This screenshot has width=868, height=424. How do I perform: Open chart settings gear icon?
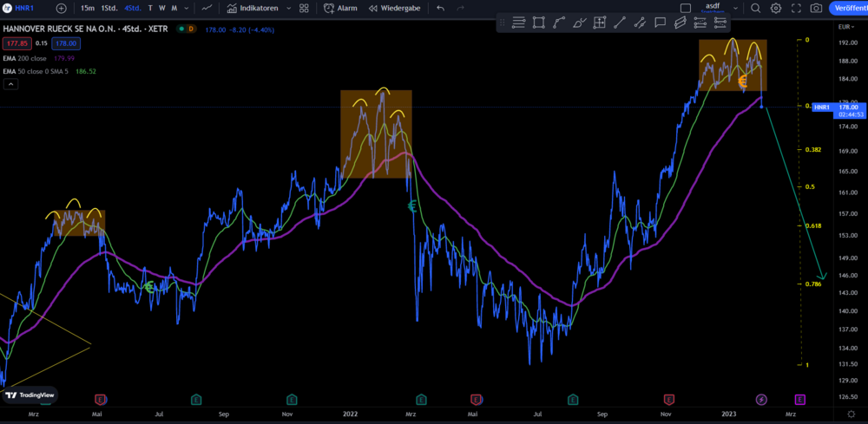point(775,8)
